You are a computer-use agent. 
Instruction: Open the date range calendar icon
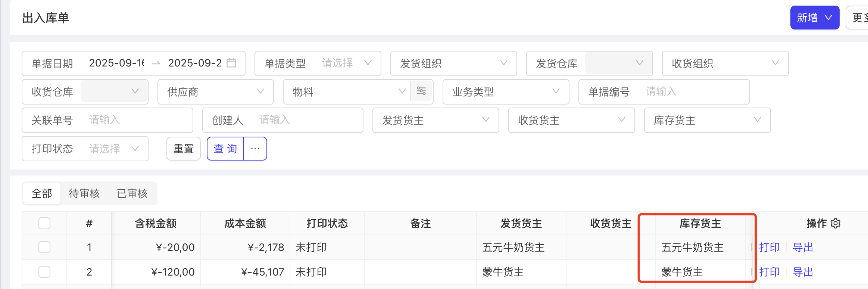pyautogui.click(x=231, y=63)
